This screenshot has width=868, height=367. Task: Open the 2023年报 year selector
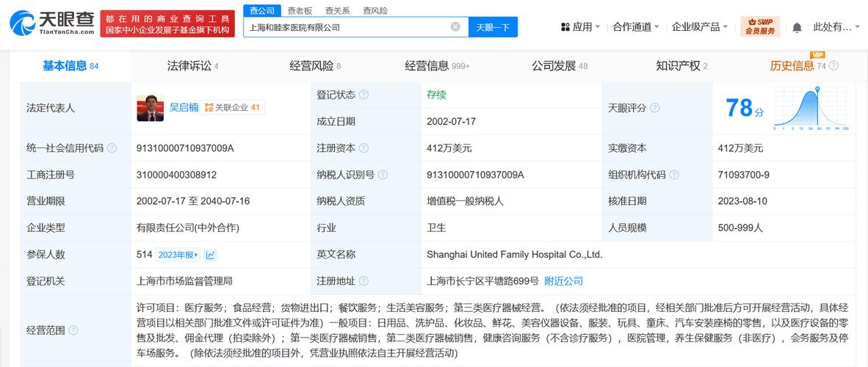pyautogui.click(x=178, y=255)
